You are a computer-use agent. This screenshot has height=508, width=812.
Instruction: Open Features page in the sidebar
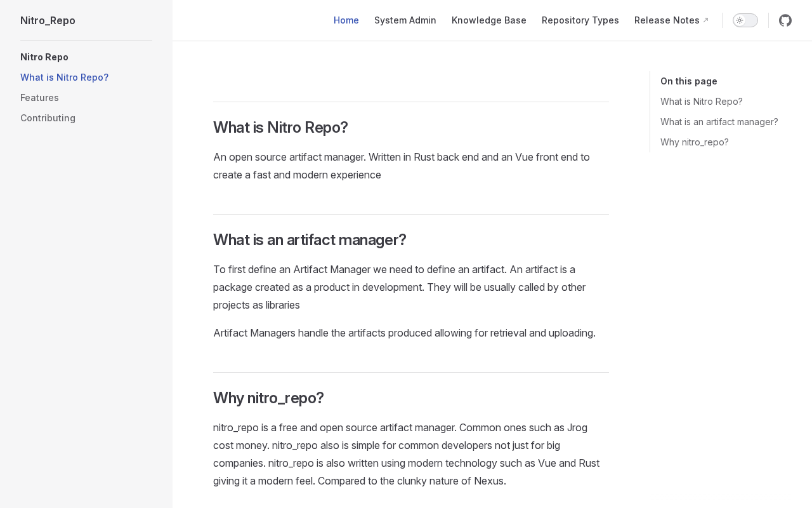click(x=39, y=98)
